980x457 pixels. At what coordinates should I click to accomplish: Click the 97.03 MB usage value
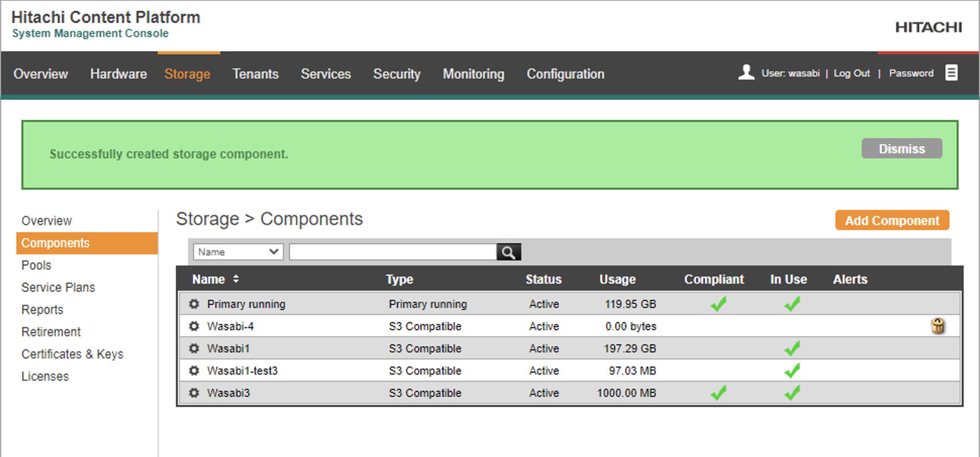coord(632,371)
